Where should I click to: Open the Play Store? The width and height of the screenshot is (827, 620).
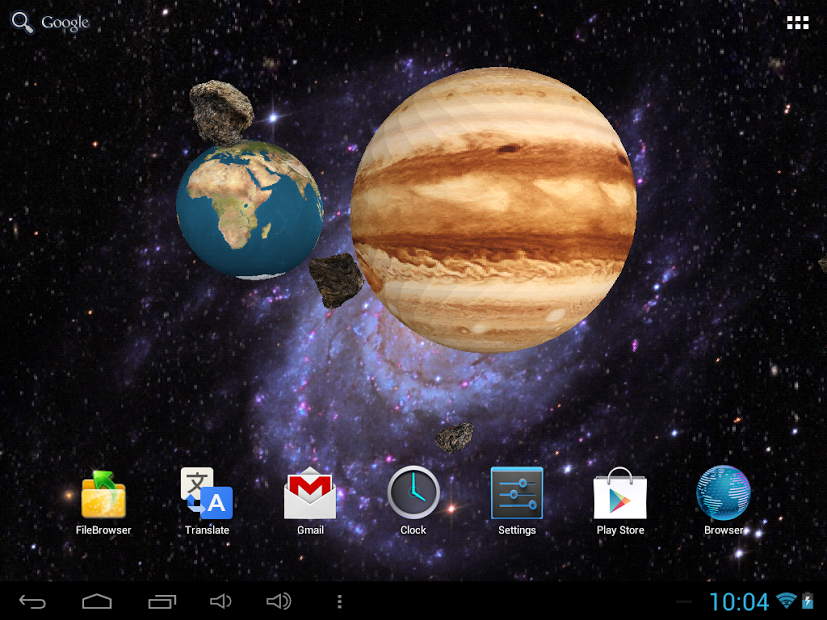coord(620,494)
